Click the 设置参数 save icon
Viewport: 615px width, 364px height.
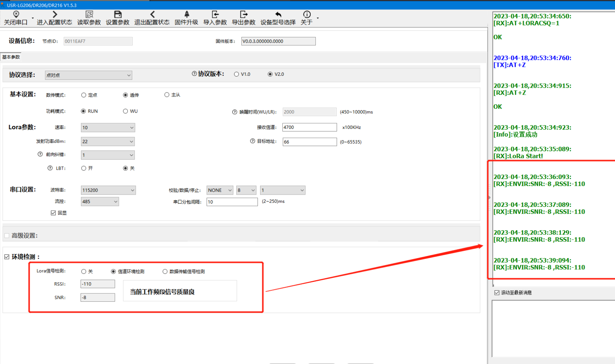(117, 14)
